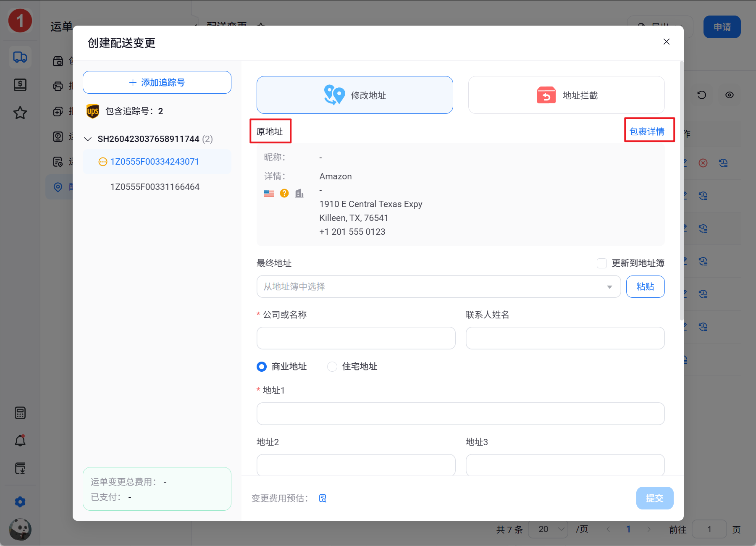Click the building icon in original address
The height and width of the screenshot is (546, 756).
(x=299, y=193)
